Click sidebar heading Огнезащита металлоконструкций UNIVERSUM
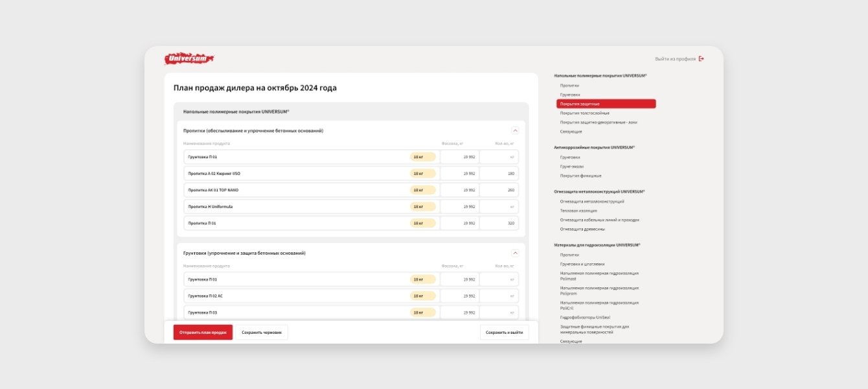 click(x=599, y=191)
